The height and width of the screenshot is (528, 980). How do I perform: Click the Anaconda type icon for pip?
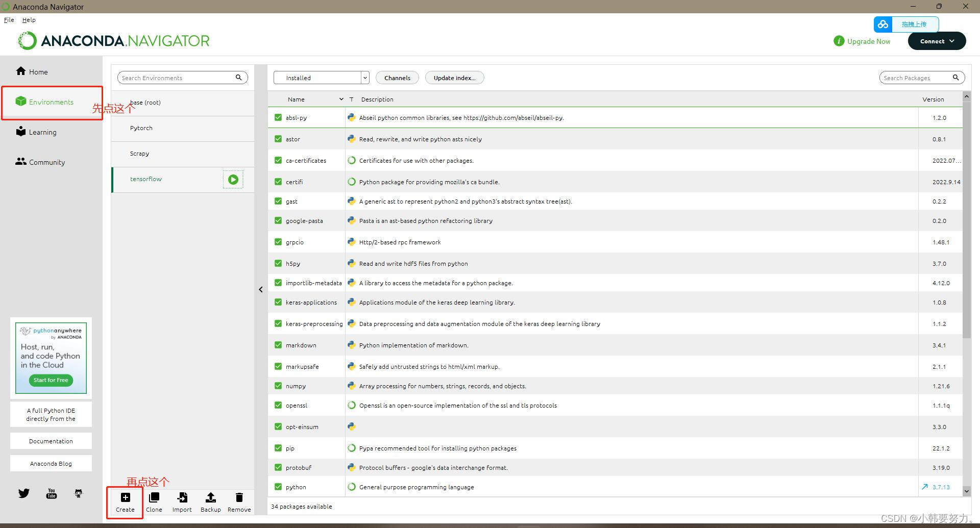point(351,448)
